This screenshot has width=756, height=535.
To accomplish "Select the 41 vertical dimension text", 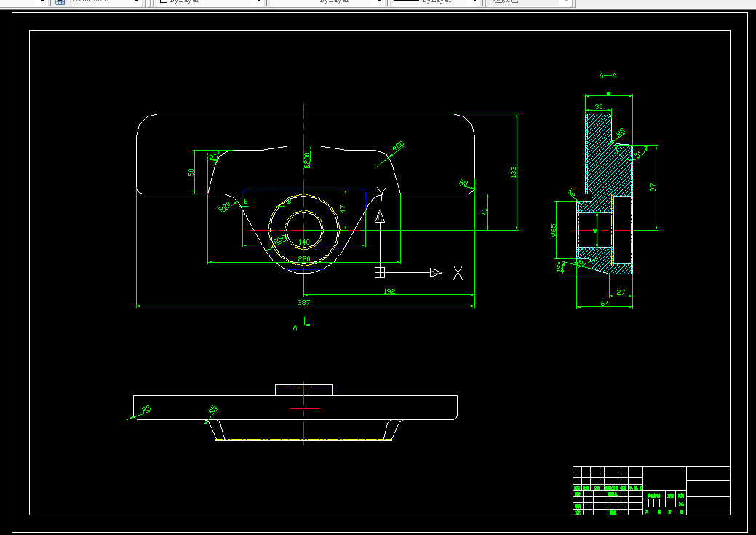I will tap(485, 211).
